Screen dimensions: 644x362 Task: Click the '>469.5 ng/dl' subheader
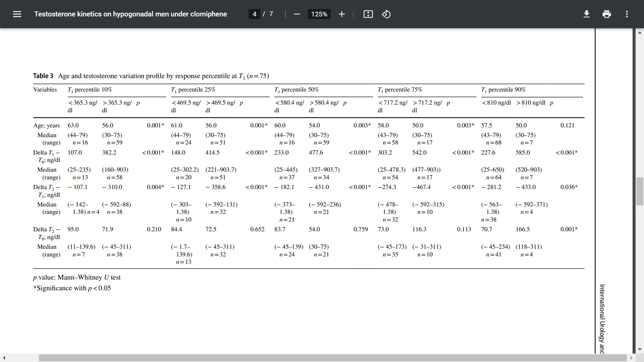click(220, 106)
